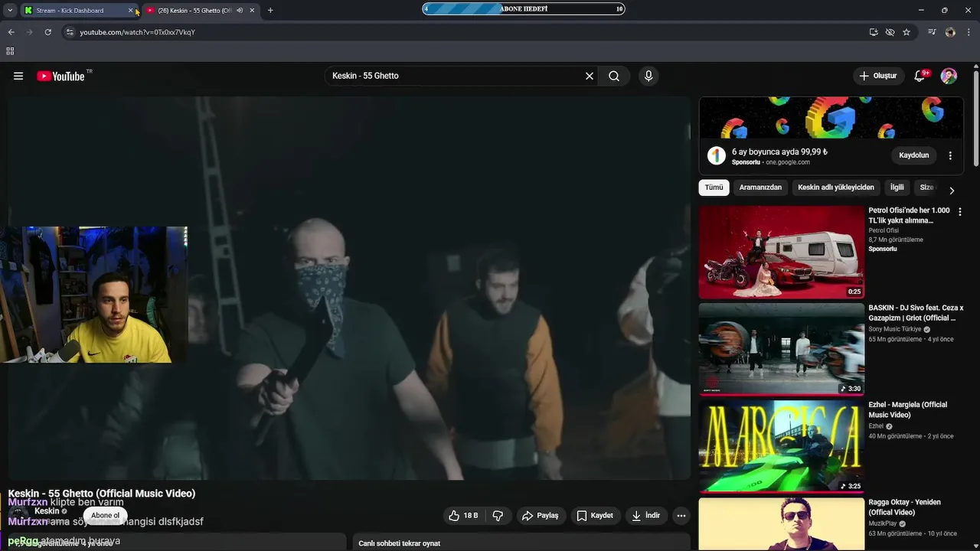Dislike the video with thumbs down
Image resolution: width=980 pixels, height=551 pixels.
(x=498, y=516)
